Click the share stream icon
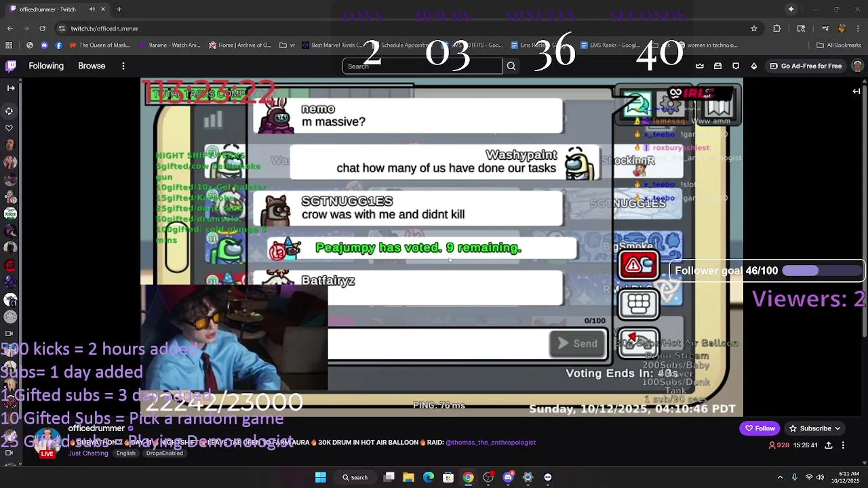868x488 pixels. tap(829, 445)
